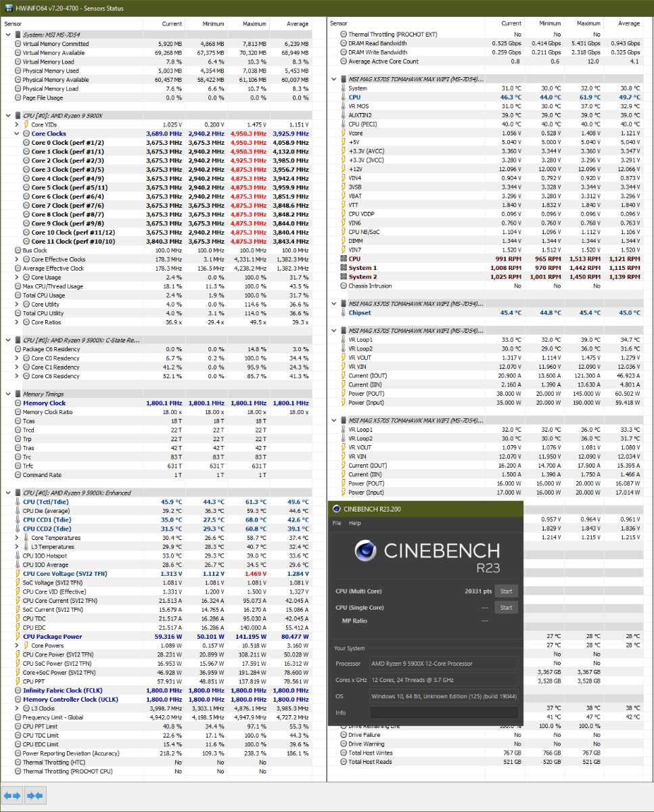Screen dimensions: 654x812
Task: Click the CINEBENCH R23.200 window title bar
Action: [x=425, y=509]
